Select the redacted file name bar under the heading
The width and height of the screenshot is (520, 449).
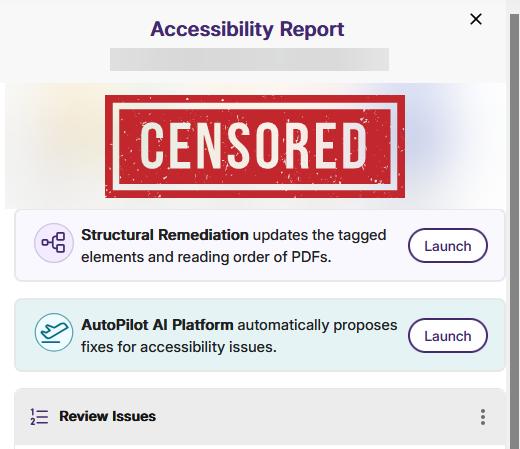[x=249, y=59]
